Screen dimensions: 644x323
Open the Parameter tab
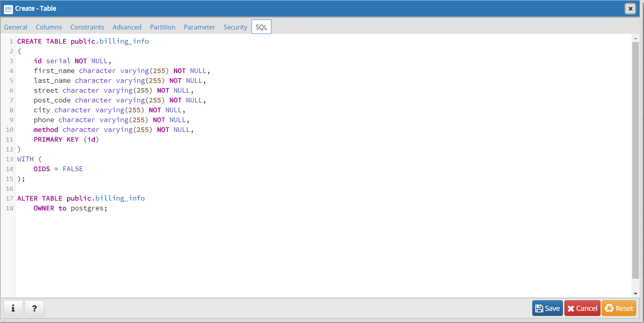200,27
